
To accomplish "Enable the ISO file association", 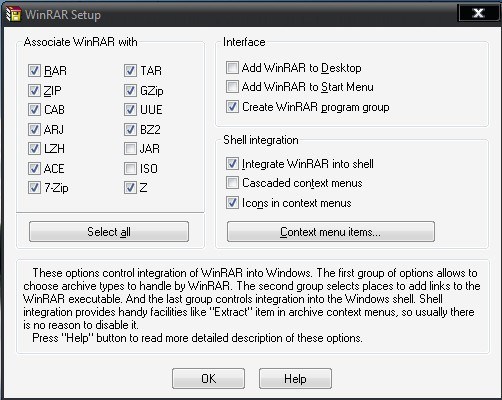I will (130, 168).
